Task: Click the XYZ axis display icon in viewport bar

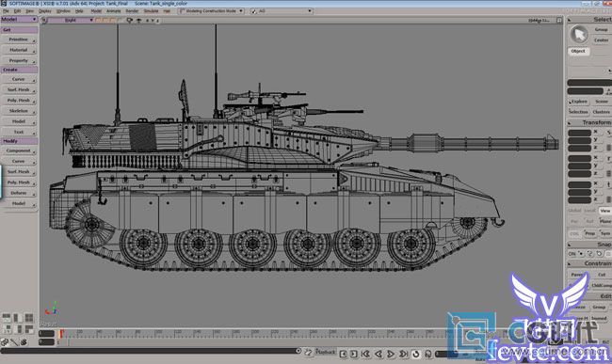Action: tap(153, 21)
